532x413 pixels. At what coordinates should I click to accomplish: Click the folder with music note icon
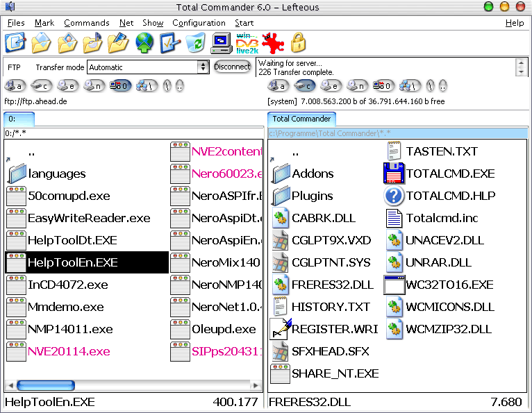coord(92,43)
